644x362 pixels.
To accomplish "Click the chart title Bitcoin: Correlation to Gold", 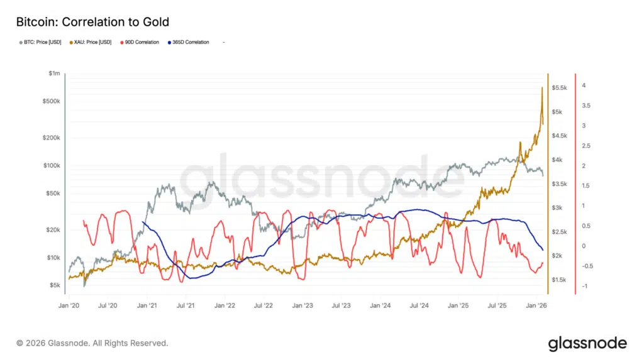I will coord(92,23).
